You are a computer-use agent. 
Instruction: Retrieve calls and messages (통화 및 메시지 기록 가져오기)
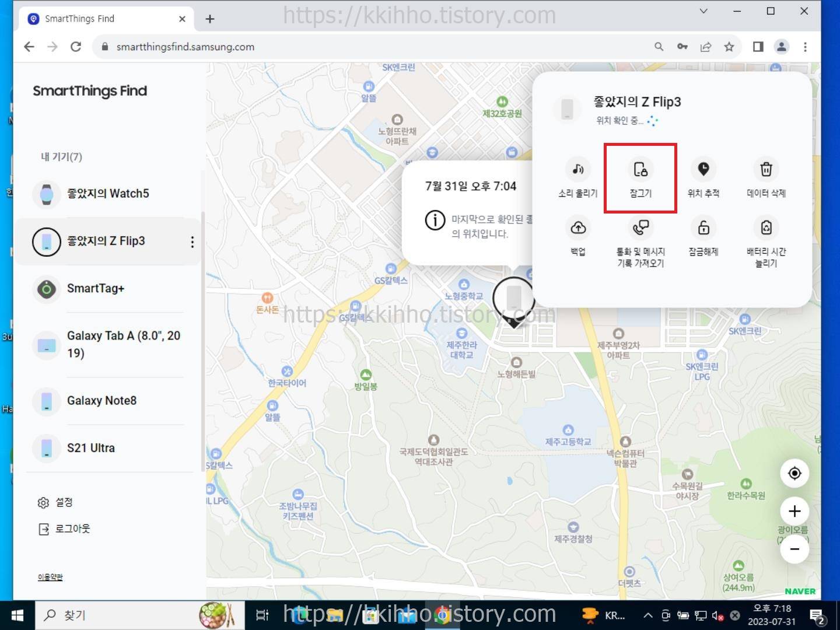point(640,242)
